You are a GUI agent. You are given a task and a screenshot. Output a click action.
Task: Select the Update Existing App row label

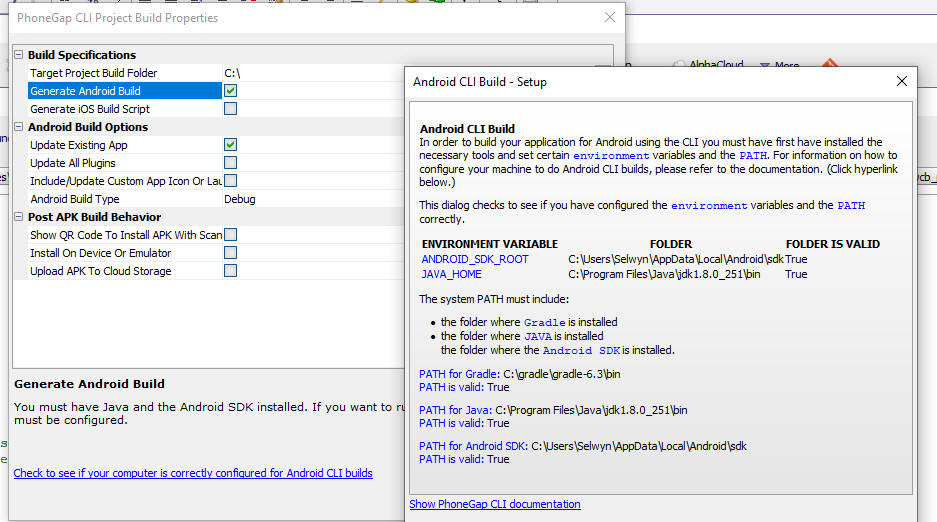[79, 145]
